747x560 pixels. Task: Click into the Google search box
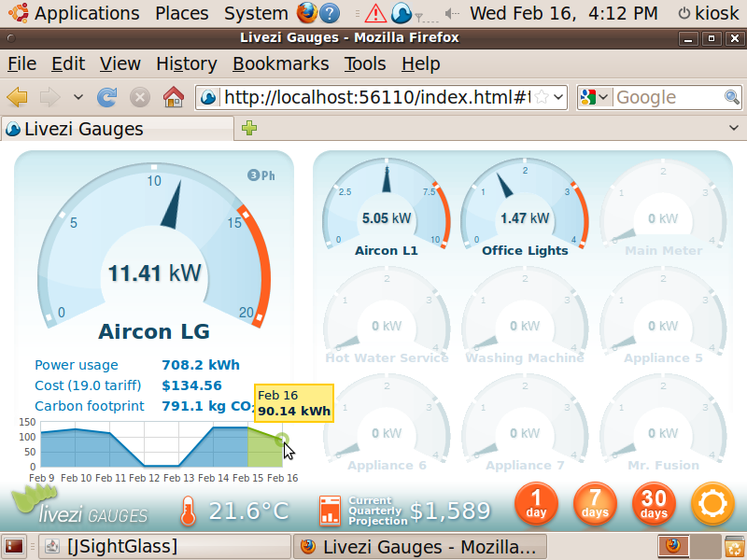(668, 97)
